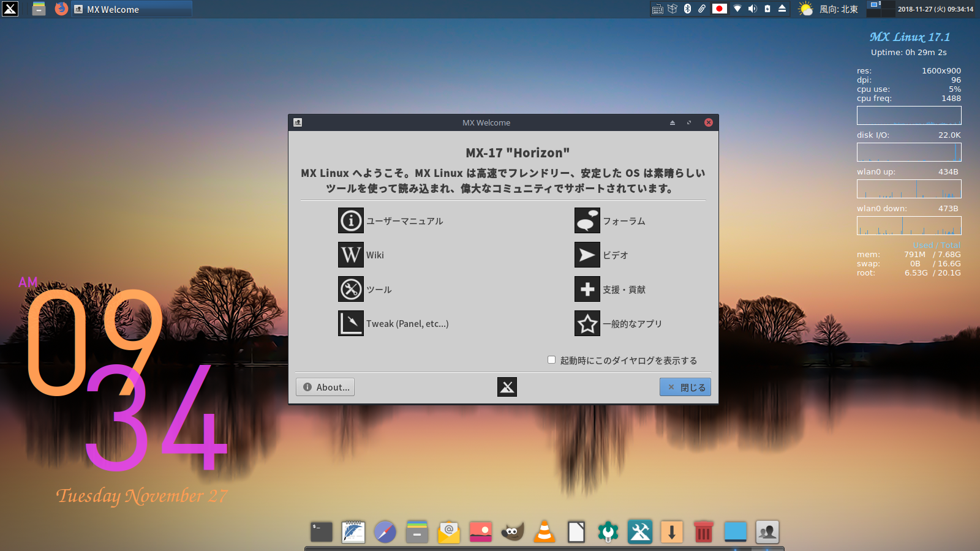Screen dimensions: 980x551
Task: Open the Wiki icon with the W
Action: pyautogui.click(x=351, y=255)
